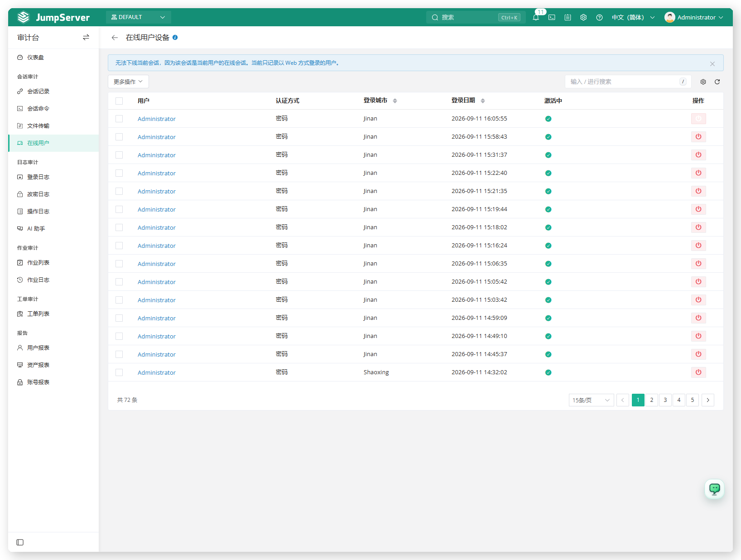The height and width of the screenshot is (560, 741).
Task: Check the row dated 16:05:55
Action: (x=119, y=119)
